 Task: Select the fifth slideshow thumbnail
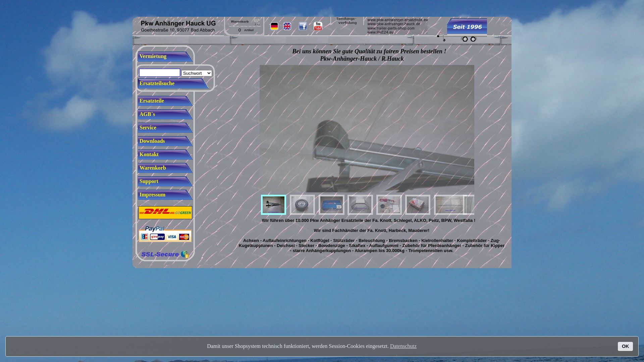pos(389,205)
